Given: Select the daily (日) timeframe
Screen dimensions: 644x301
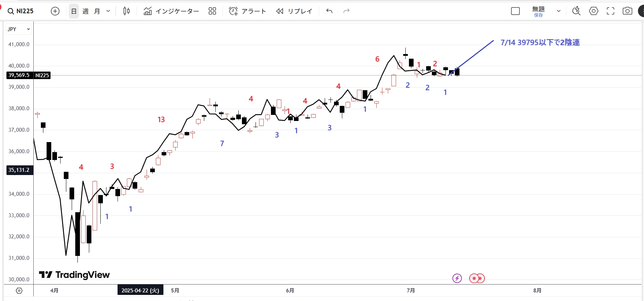Looking at the screenshot, I should (74, 11).
